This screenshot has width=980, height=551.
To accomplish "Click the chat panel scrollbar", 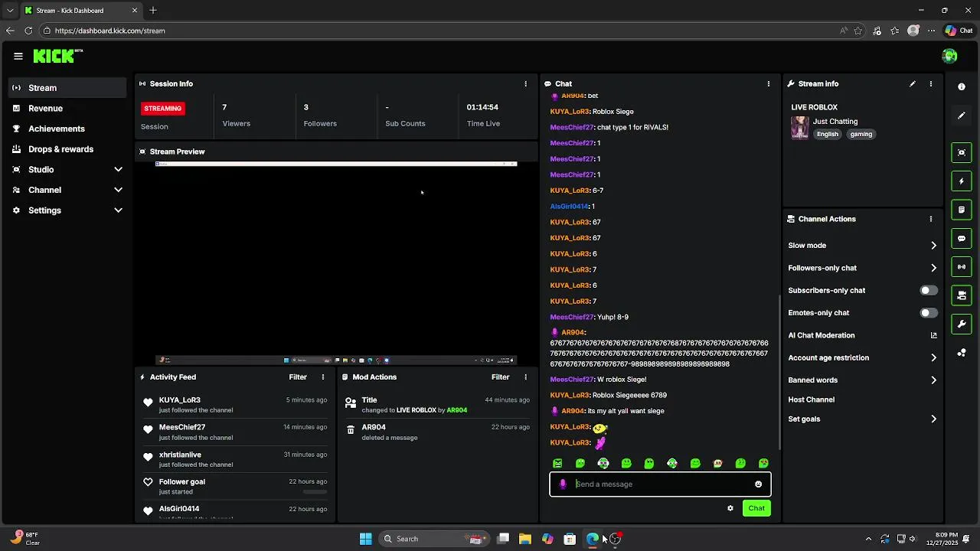I will click(779, 371).
